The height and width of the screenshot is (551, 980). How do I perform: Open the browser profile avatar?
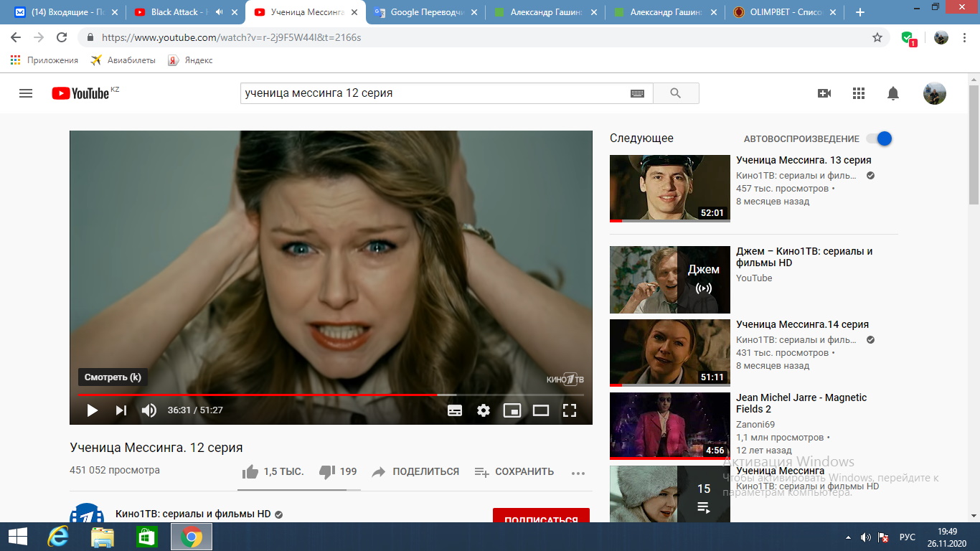tap(941, 37)
